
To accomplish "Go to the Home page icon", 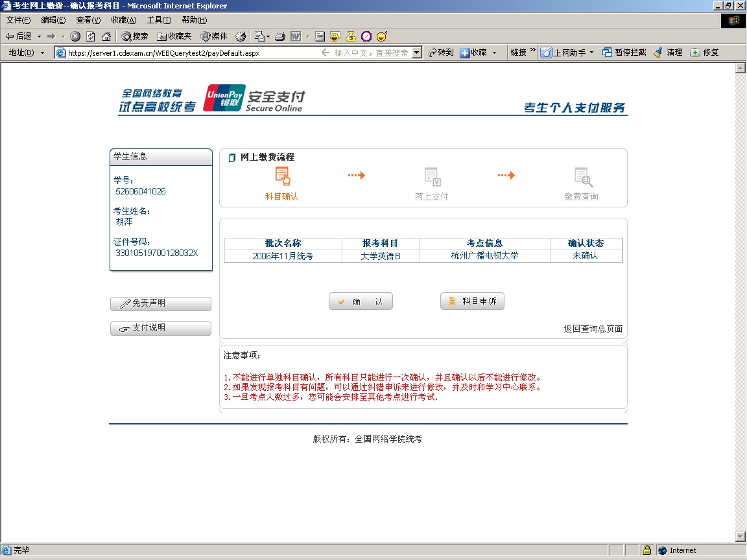I will pyautogui.click(x=106, y=36).
